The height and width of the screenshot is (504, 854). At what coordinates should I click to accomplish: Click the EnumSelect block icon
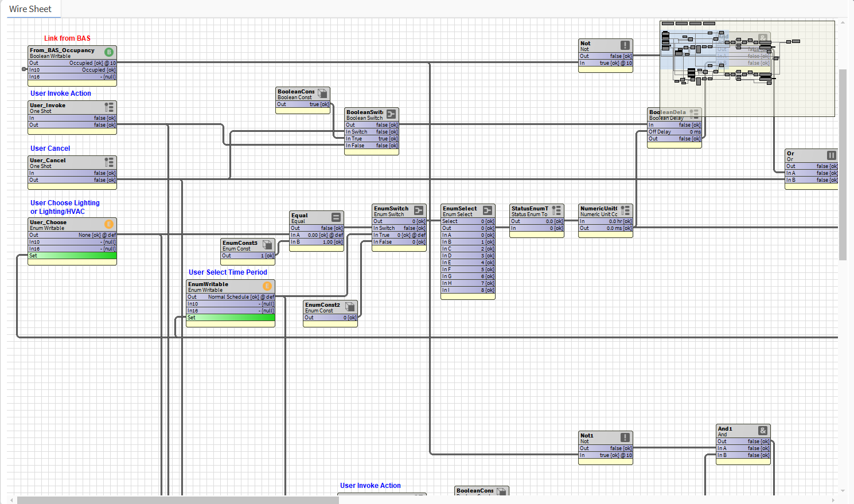coord(488,210)
